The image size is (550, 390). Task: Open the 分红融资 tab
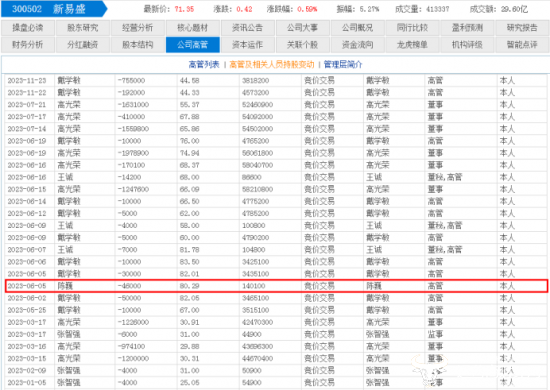click(83, 45)
